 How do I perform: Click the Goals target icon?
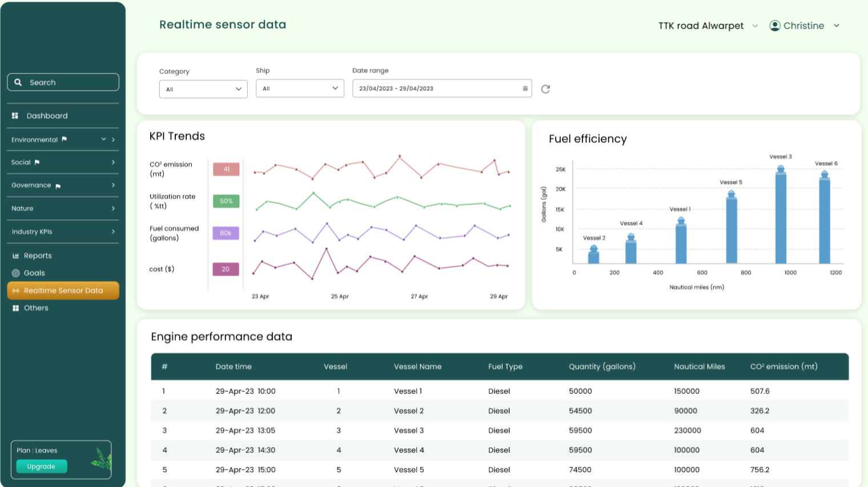16,273
